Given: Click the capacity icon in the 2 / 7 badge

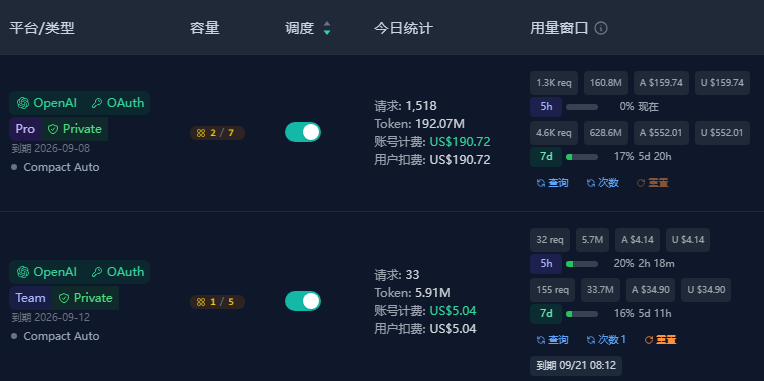Looking at the screenshot, I should tap(201, 133).
